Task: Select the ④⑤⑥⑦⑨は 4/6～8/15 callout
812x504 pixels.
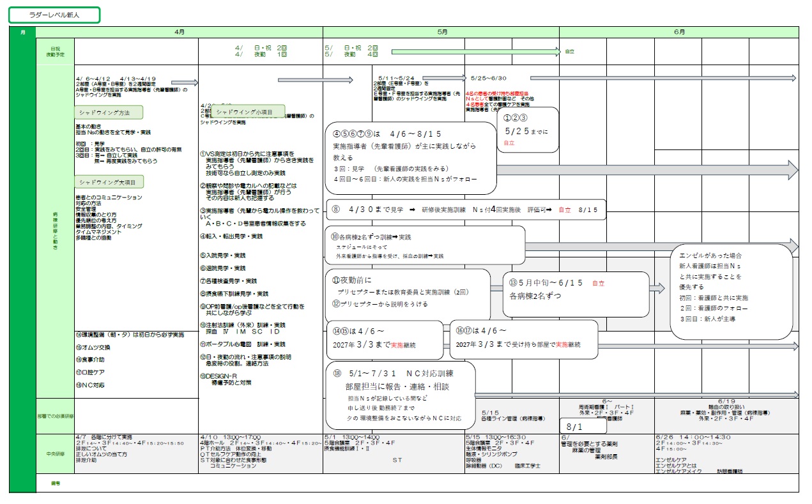Action: pos(410,158)
